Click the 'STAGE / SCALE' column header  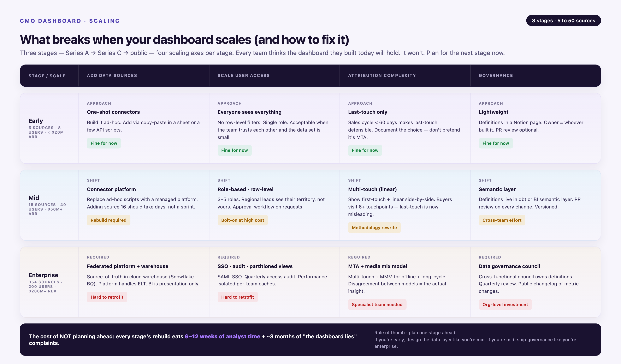coord(47,76)
